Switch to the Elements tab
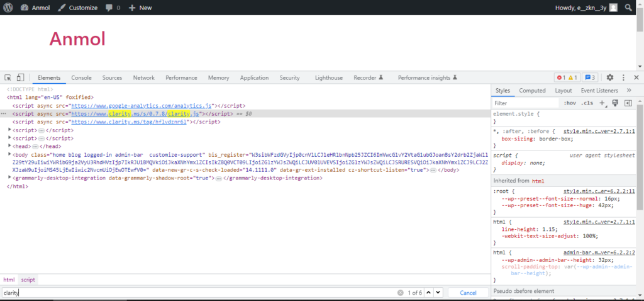Viewport: 644px width, 301px height. (49, 77)
